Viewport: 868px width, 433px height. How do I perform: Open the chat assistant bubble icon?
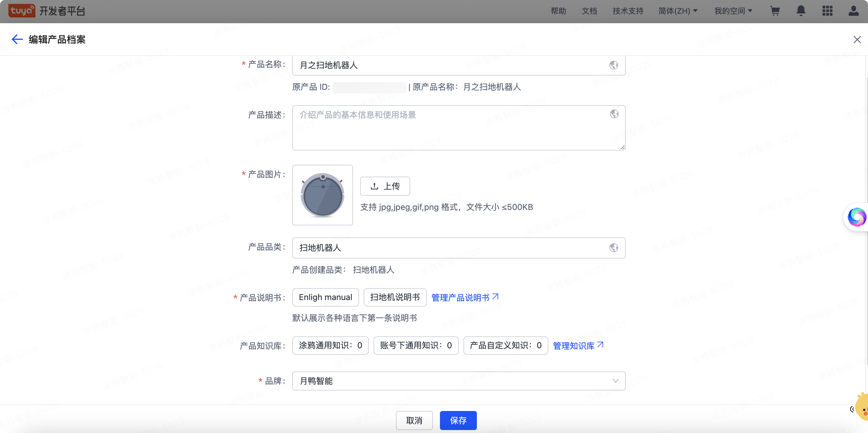(857, 217)
